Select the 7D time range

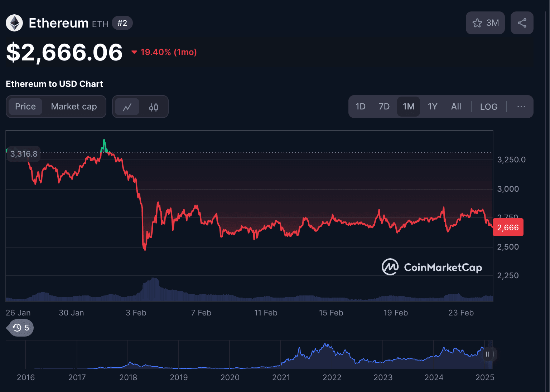click(x=384, y=107)
